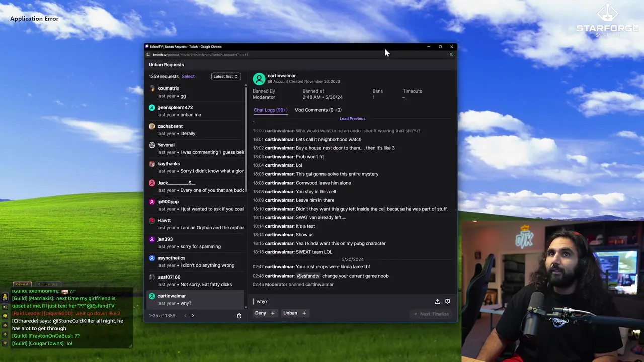Image resolution: width=644 pixels, height=362 pixels.
Task: Click Matriakis name in guild chat
Action: point(40,298)
